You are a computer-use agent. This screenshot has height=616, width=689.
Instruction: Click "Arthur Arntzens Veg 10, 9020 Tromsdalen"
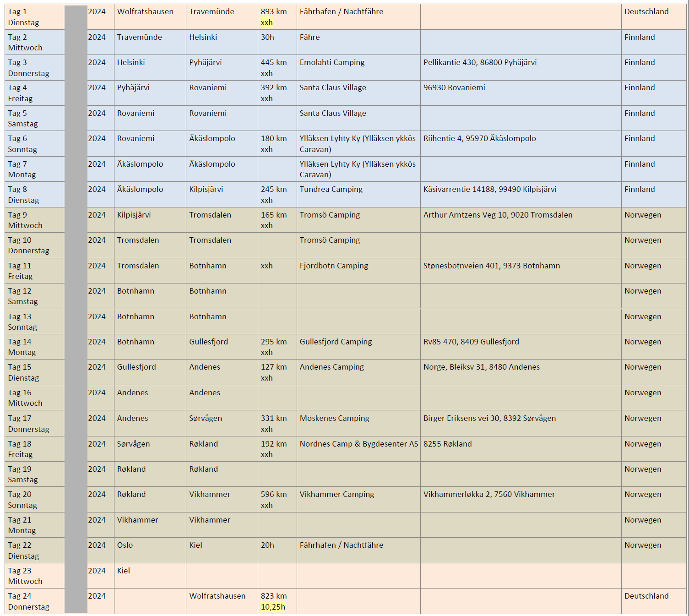point(498,215)
